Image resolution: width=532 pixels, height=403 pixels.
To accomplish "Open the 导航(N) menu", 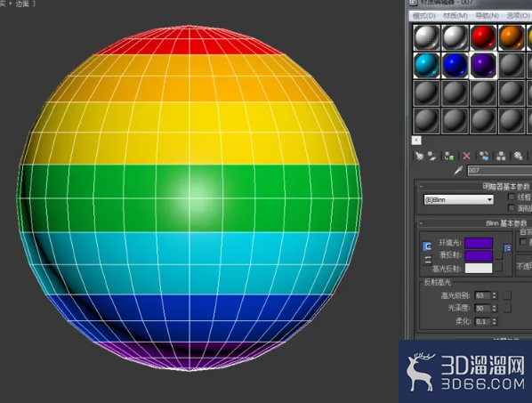I will (487, 16).
